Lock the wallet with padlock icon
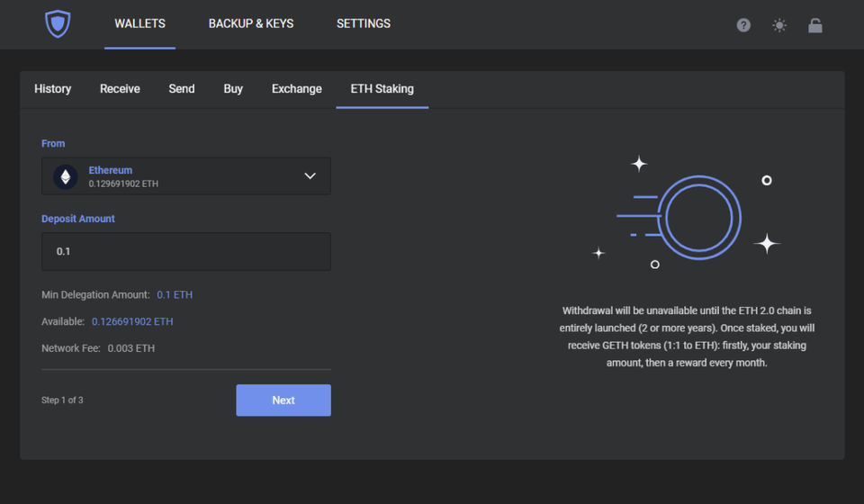The height and width of the screenshot is (504, 864). pos(815,25)
